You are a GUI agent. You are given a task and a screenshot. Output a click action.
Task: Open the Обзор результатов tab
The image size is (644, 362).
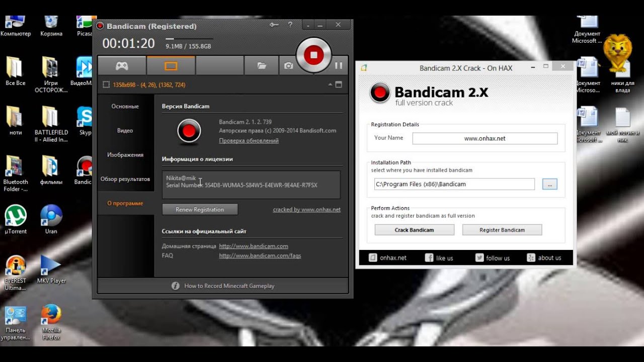(125, 179)
